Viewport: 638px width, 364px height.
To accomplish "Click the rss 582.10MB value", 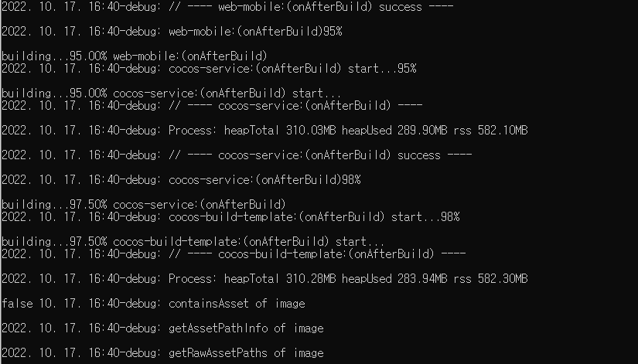I will pos(503,130).
